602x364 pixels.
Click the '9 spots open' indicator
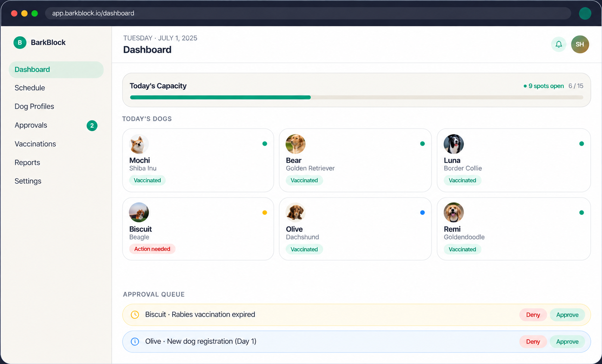[544, 86]
